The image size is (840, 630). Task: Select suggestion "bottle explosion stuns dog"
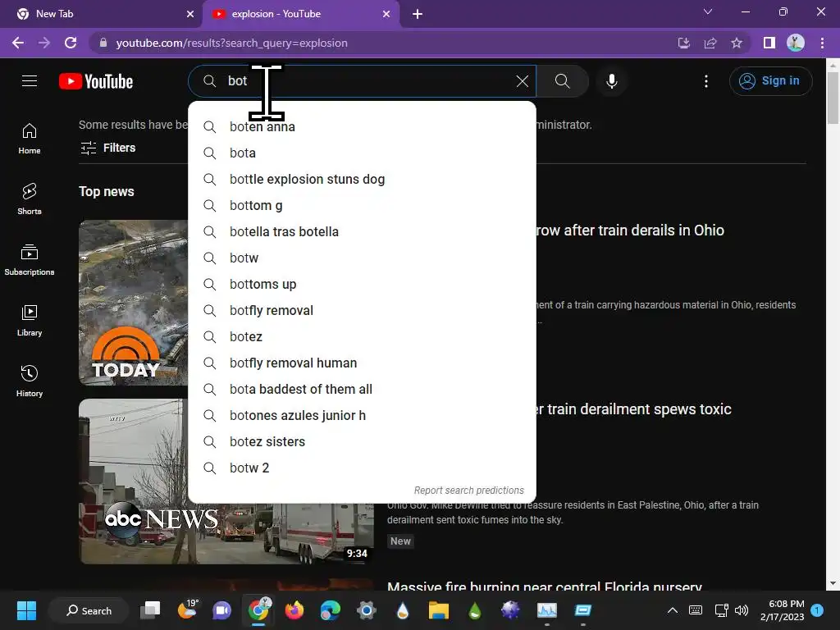coord(362,180)
